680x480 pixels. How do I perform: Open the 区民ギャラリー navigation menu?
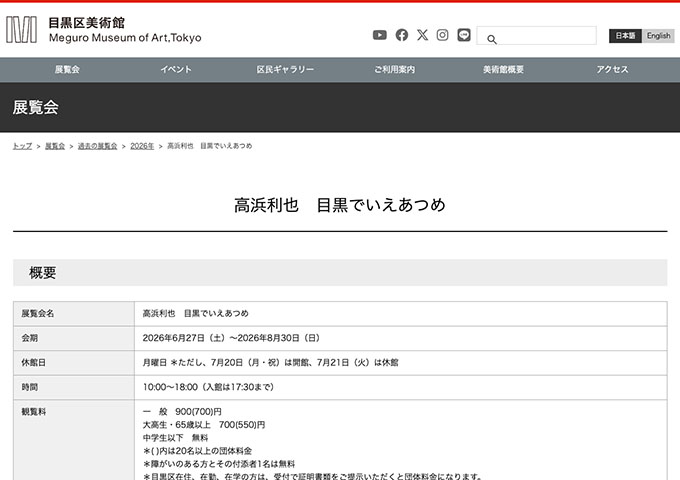[x=285, y=69]
